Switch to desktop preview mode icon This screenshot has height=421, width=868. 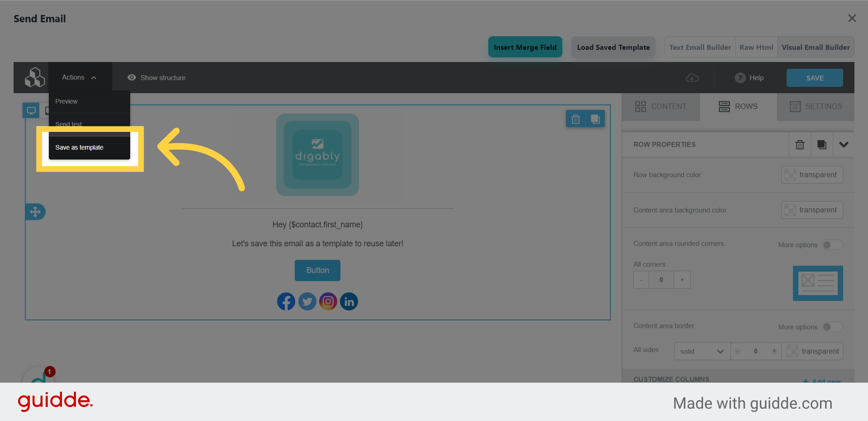31,111
